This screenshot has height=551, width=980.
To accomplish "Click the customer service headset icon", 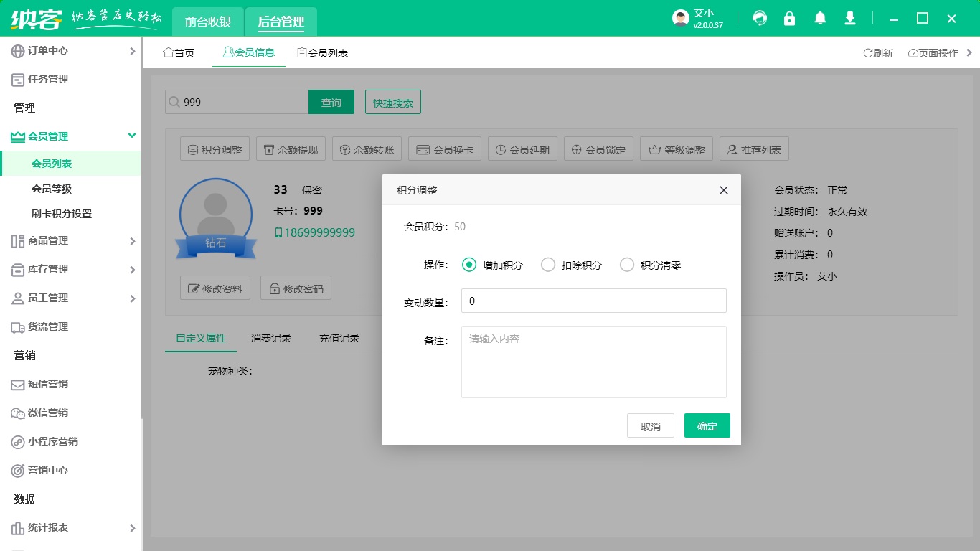I will tap(759, 19).
